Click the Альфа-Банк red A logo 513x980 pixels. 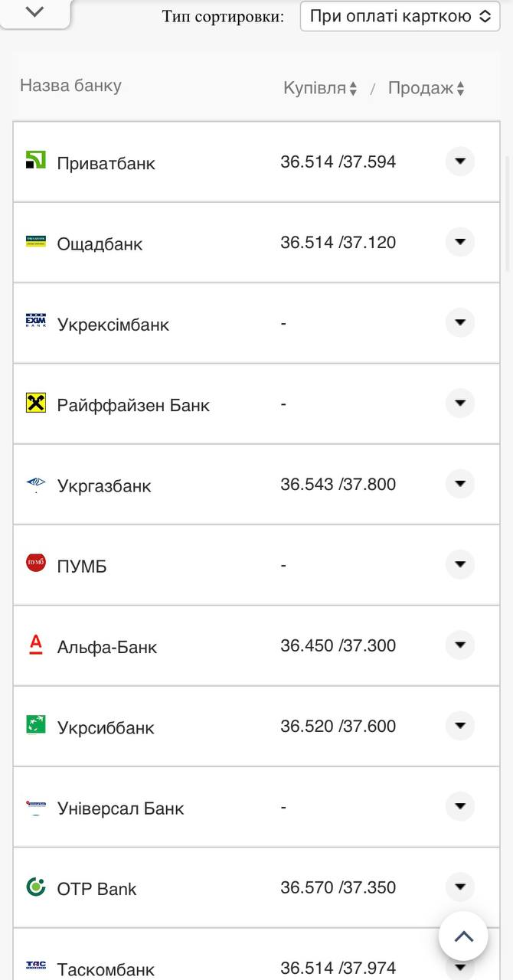pos(36,645)
